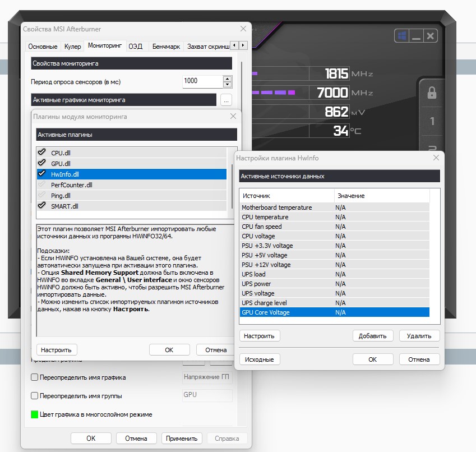Check 'Переопределить имя группы' checkbox
The width and height of the screenshot is (476, 452).
click(35, 396)
